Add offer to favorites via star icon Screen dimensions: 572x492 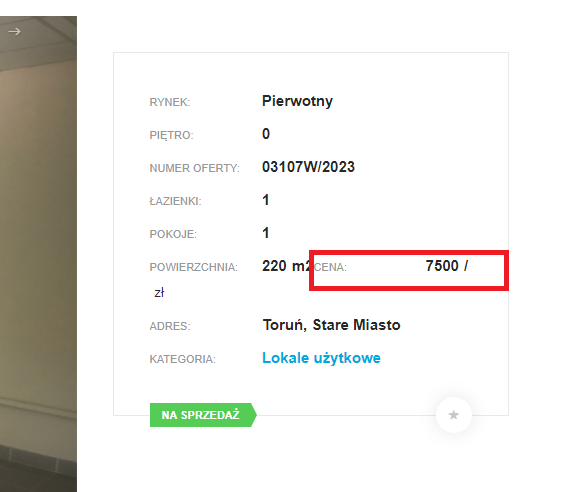pyautogui.click(x=453, y=415)
